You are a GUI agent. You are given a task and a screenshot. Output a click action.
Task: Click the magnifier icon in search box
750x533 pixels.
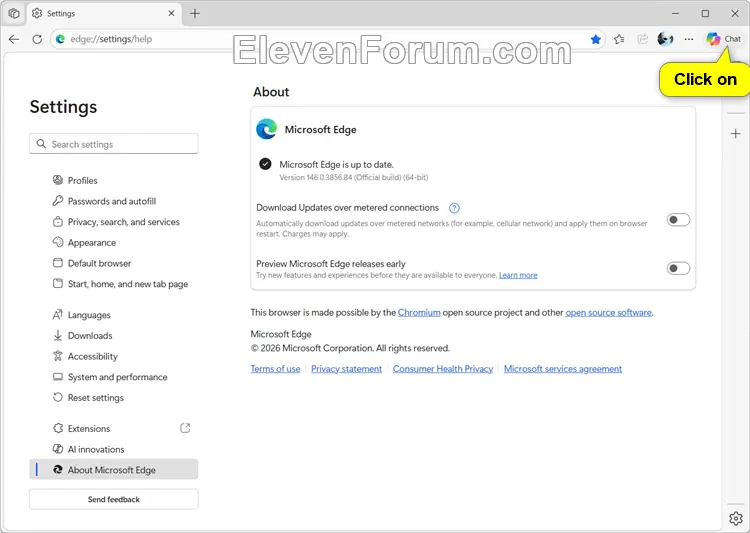(x=41, y=144)
